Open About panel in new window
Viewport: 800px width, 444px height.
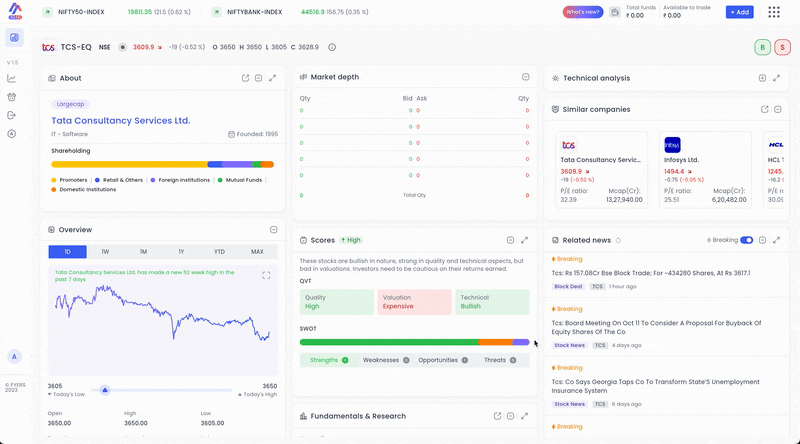[245, 78]
